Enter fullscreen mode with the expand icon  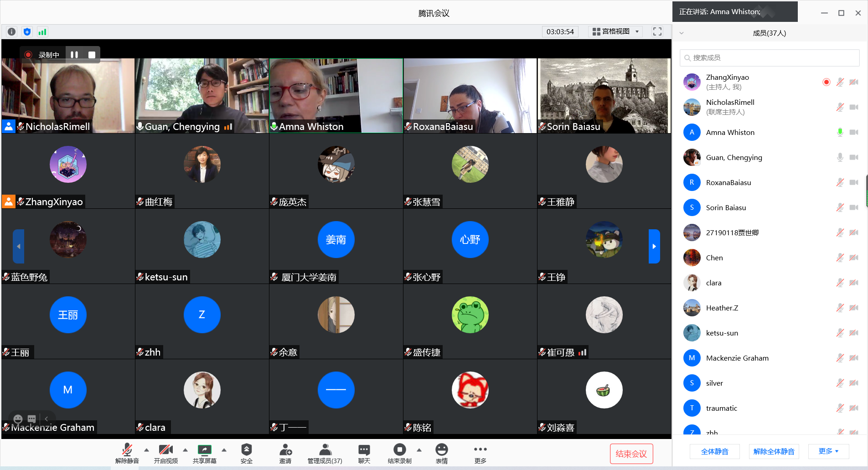click(x=657, y=31)
